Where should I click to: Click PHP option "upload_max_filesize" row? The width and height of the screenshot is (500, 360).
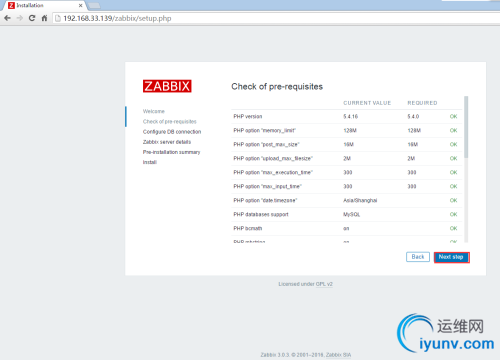tap(347, 158)
